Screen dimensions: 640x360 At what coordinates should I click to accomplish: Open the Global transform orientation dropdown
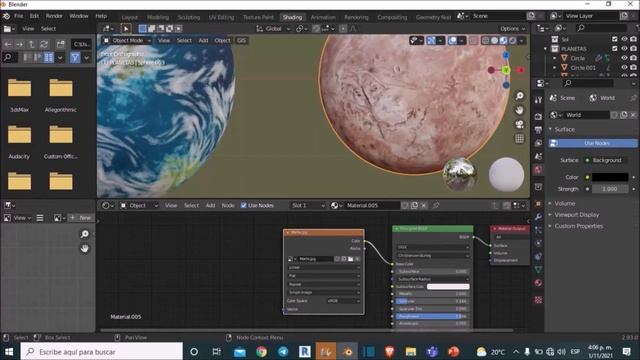pyautogui.click(x=273, y=29)
